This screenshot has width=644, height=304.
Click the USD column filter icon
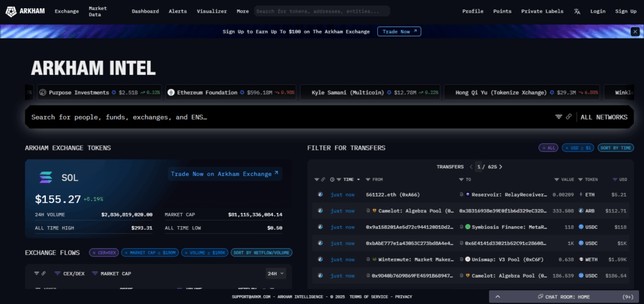point(614,180)
